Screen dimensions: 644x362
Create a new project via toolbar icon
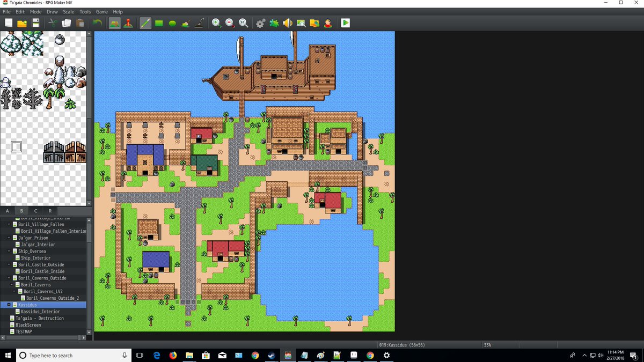(x=9, y=23)
